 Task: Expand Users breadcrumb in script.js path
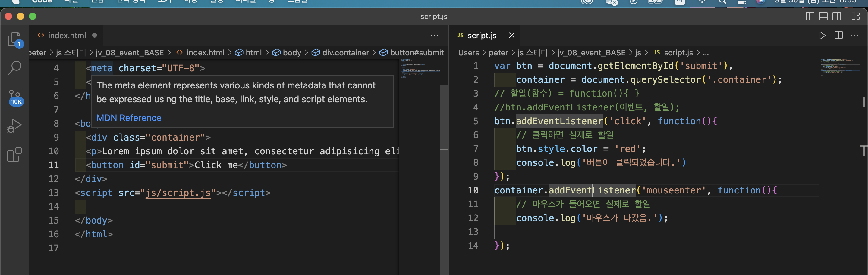coord(468,53)
